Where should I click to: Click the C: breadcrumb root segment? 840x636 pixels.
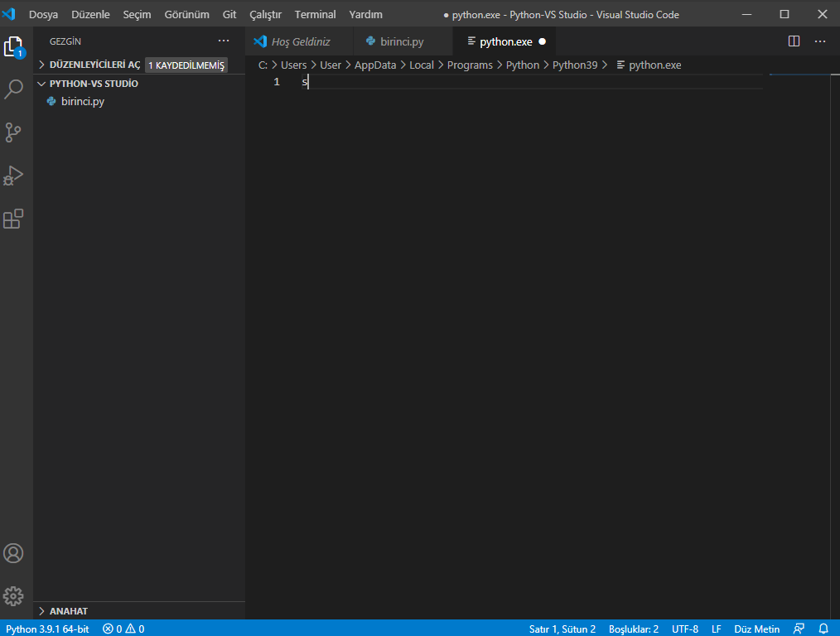(263, 65)
